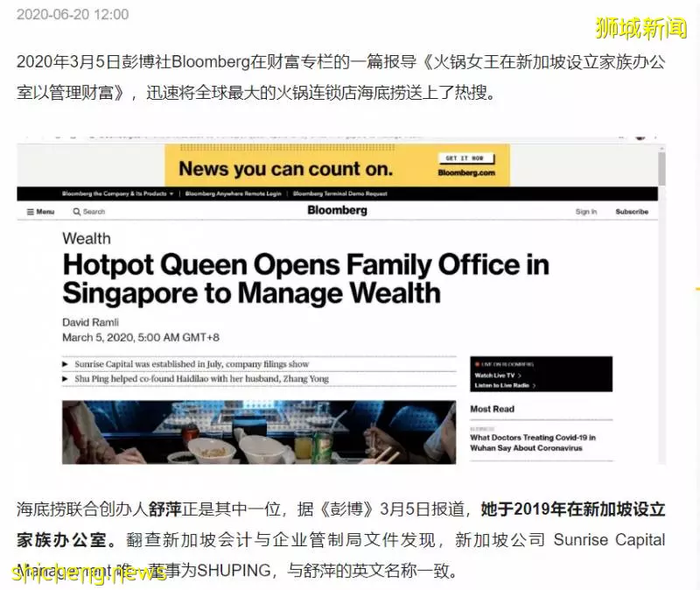The height and width of the screenshot is (590, 700).
Task: Click the Search magnifier icon
Action: 77,212
